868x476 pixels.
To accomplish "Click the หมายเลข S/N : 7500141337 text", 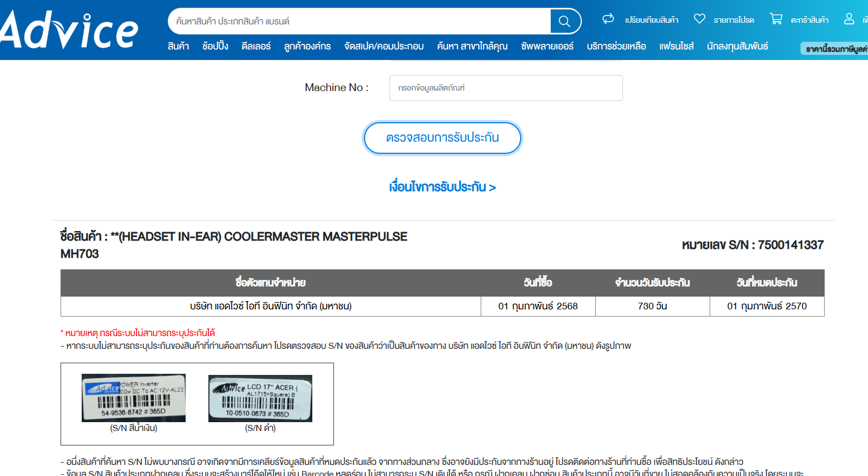I will tap(752, 245).
